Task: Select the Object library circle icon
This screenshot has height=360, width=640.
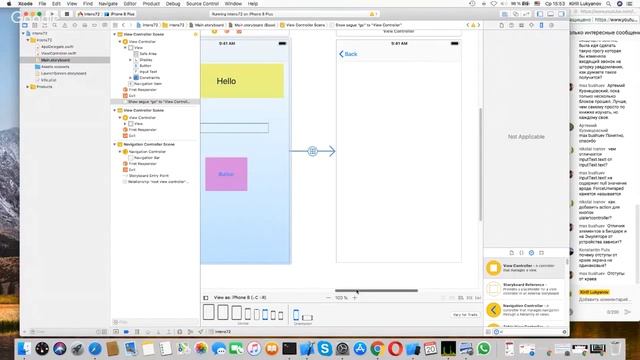Action: pyautogui.click(x=531, y=253)
